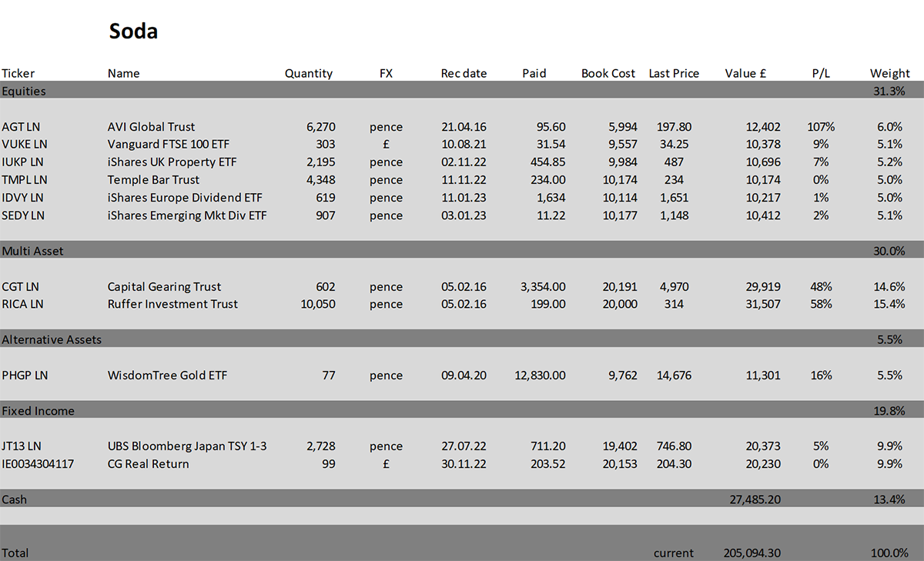Click the Cash 13.4% weight cell
Screen dimensions: 924x561
coord(890,499)
